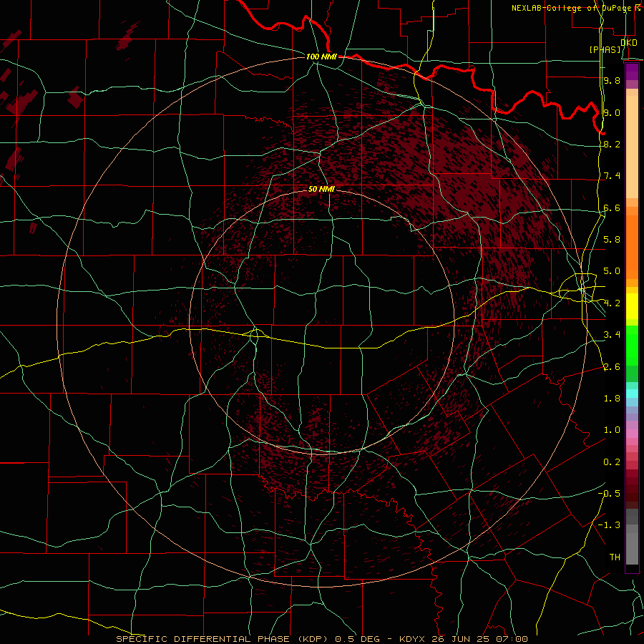Image resolution: width=644 pixels, height=644 pixels.
Task: Pick the orange segment of the color bar
Action: 632,246
